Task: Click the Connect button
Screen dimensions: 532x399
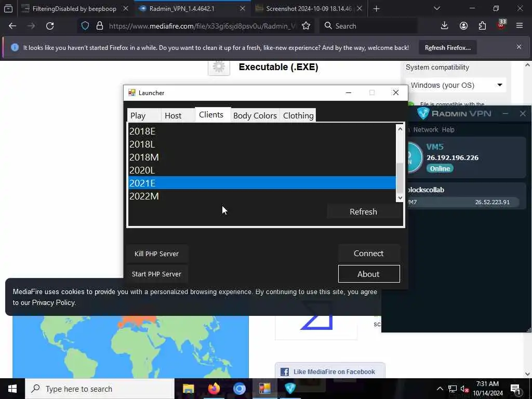Action: 369,254
